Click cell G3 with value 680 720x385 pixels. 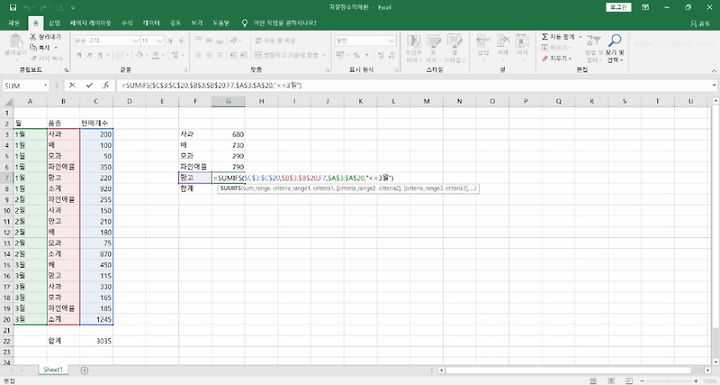click(x=228, y=134)
